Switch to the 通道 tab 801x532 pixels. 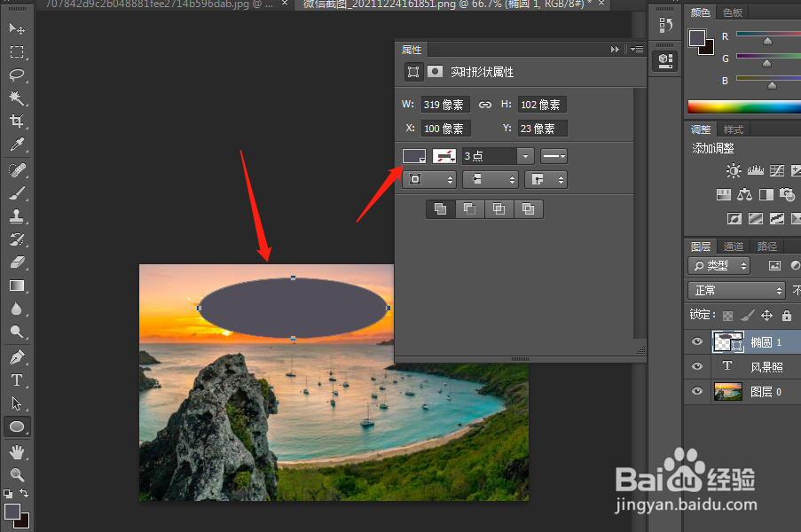[734, 246]
